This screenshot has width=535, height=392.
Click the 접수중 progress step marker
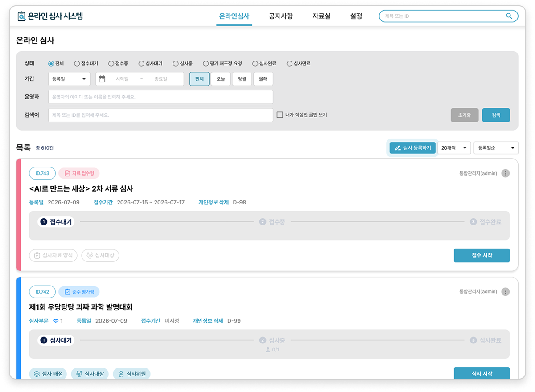(263, 222)
